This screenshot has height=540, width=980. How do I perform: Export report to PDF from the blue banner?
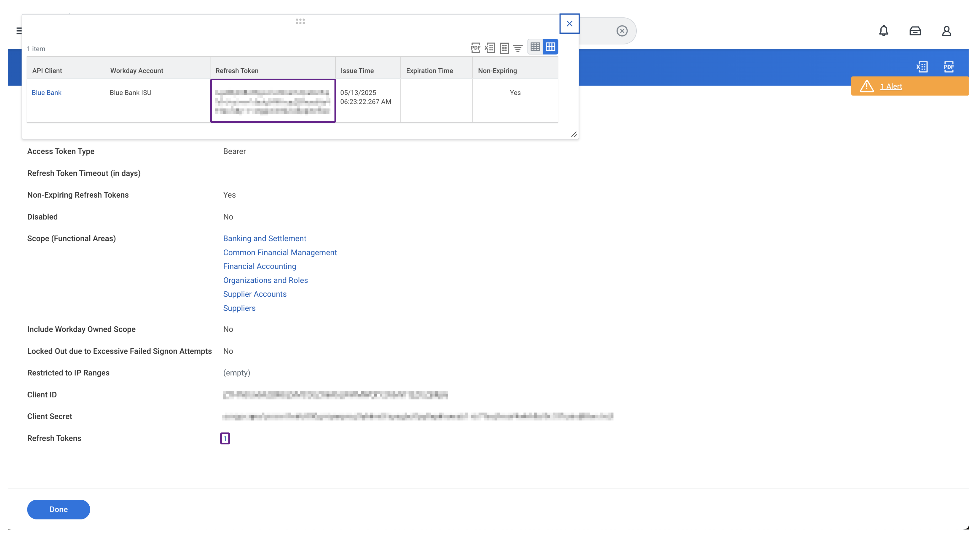949,67
